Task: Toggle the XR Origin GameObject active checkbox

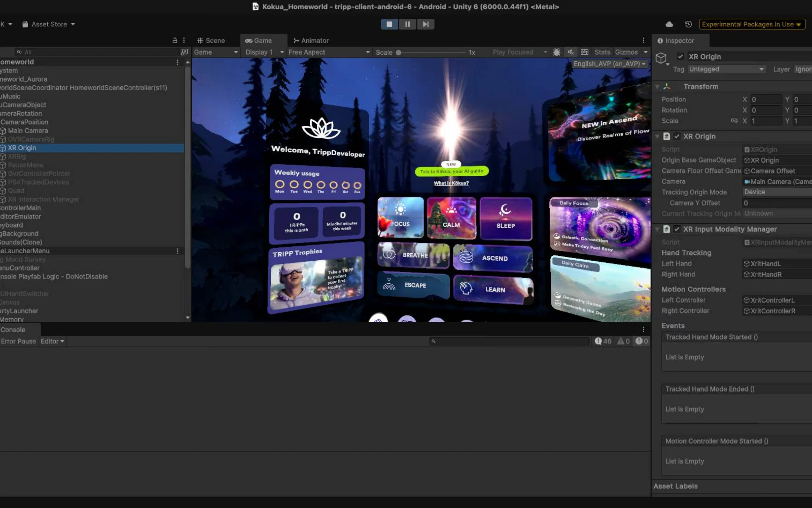Action: [680, 56]
